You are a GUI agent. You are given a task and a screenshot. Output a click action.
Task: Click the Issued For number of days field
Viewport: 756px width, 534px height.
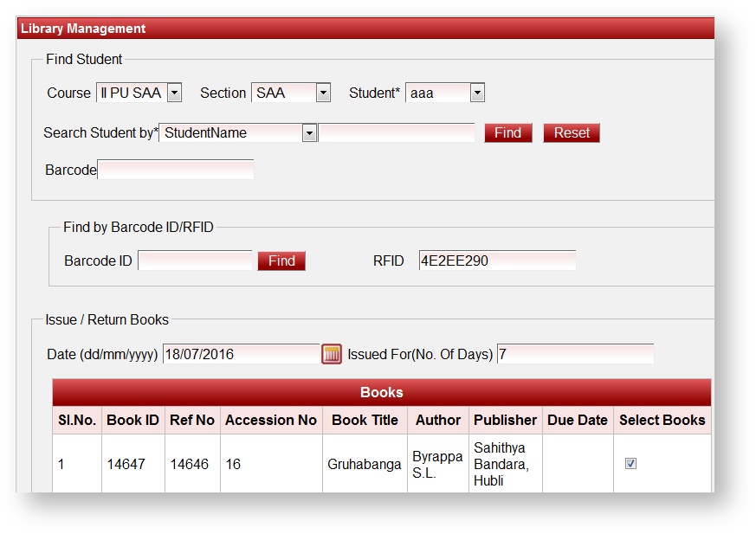[x=575, y=354]
